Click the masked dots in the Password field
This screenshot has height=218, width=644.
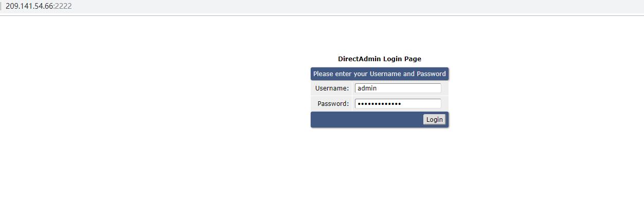(379, 104)
